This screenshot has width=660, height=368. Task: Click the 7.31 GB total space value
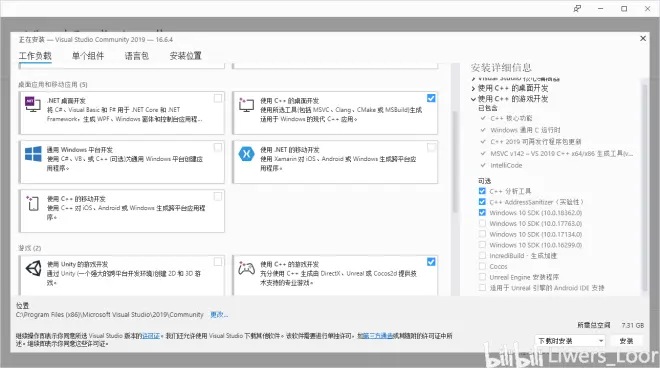click(x=633, y=325)
